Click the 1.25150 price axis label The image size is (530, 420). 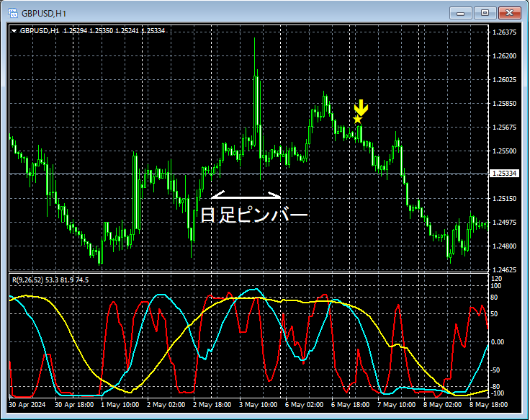(504, 199)
